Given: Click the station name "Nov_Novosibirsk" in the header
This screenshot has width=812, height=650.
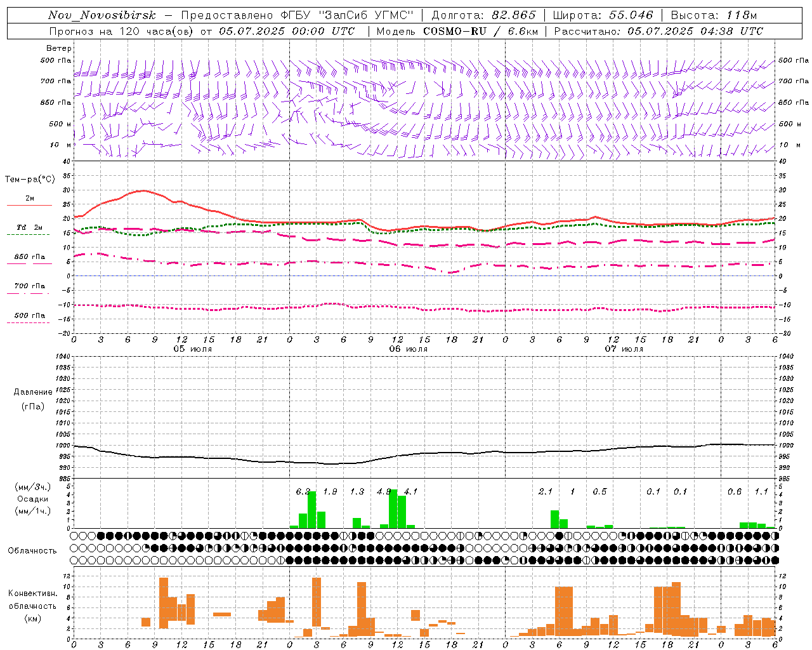Looking at the screenshot, I should click(x=101, y=15).
